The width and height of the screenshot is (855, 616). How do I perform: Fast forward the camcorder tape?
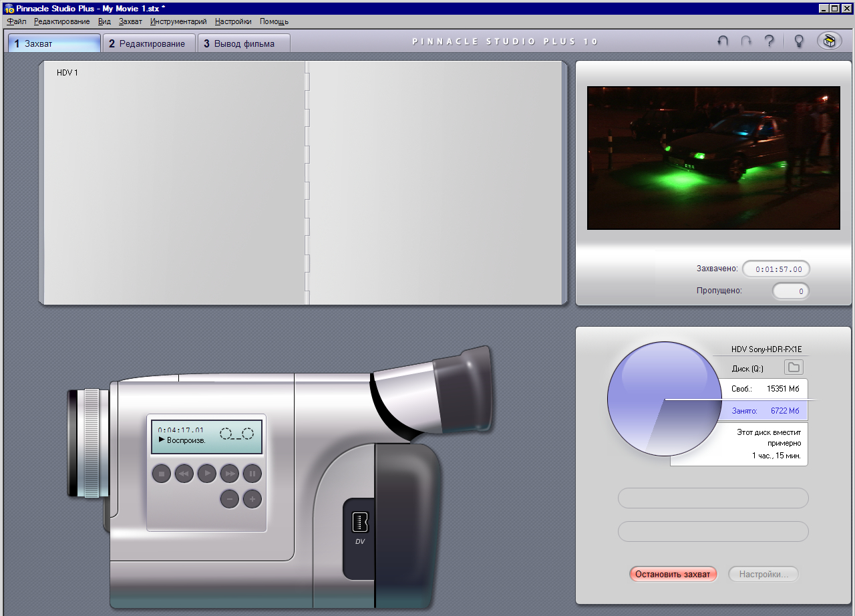(230, 474)
